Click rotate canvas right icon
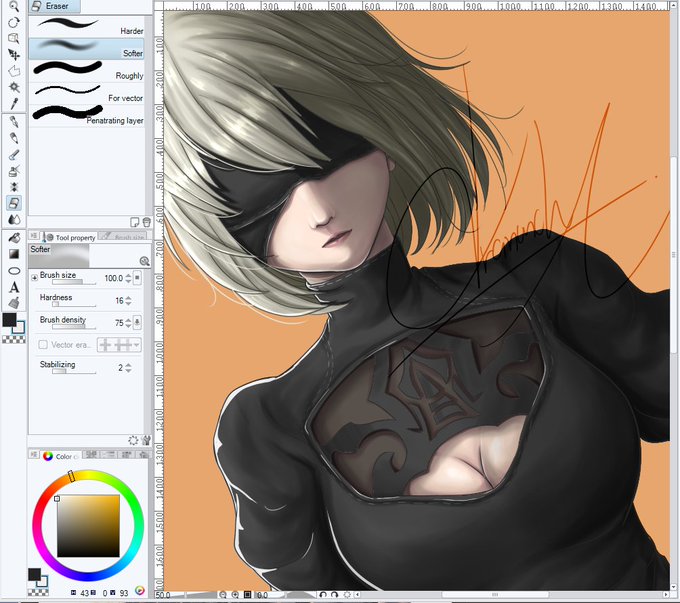This screenshot has height=603, width=680. tap(334, 595)
